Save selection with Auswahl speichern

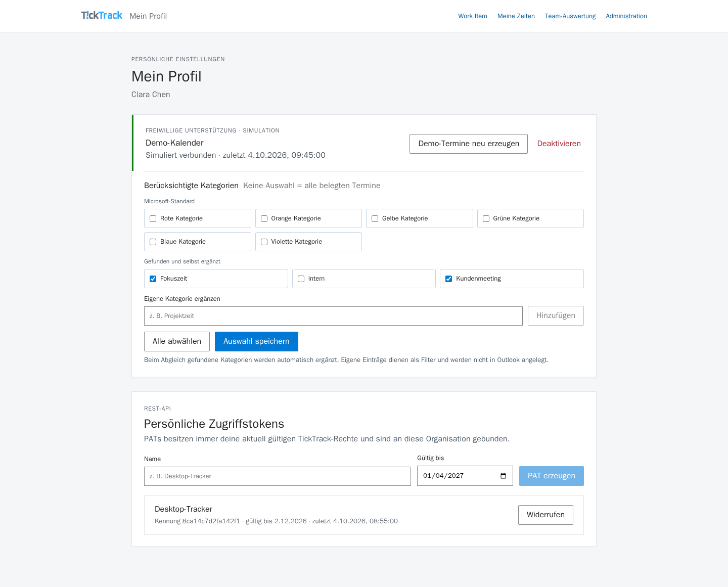pos(256,341)
